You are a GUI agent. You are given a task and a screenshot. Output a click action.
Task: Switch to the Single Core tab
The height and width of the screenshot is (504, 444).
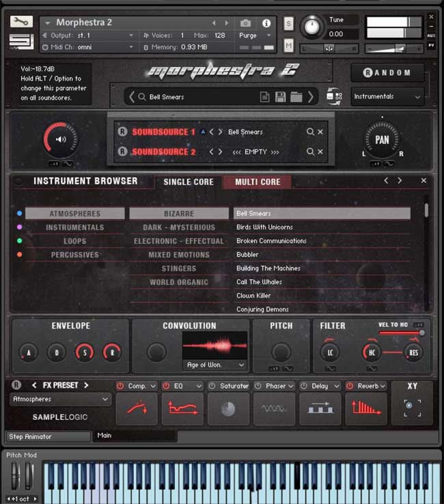[189, 182]
